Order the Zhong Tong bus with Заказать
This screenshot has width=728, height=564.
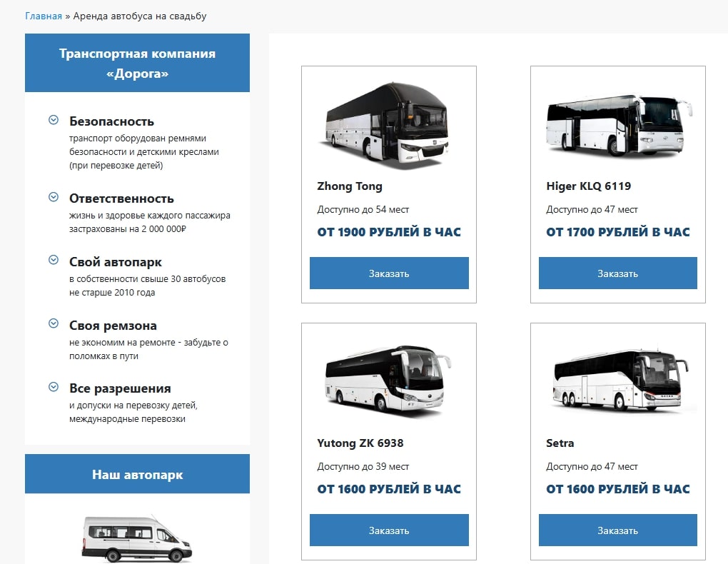click(389, 273)
